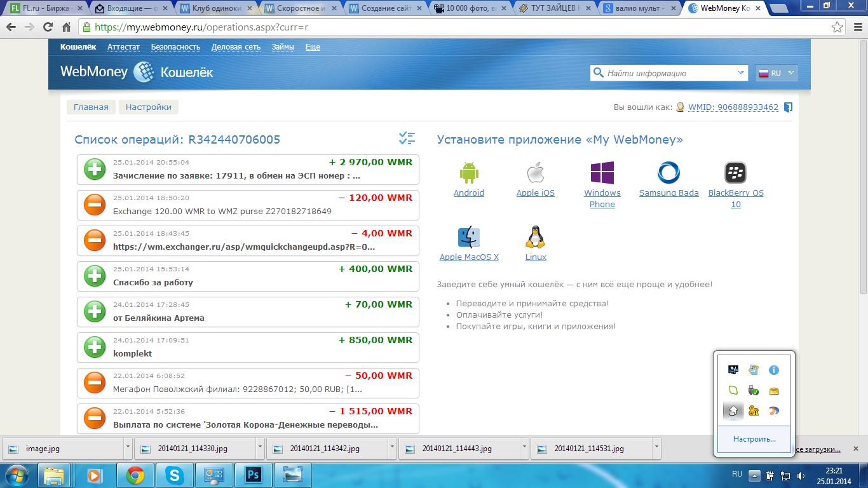This screenshot has height=488, width=868.
Task: Open the operations filter checklist icon
Action: 407,138
